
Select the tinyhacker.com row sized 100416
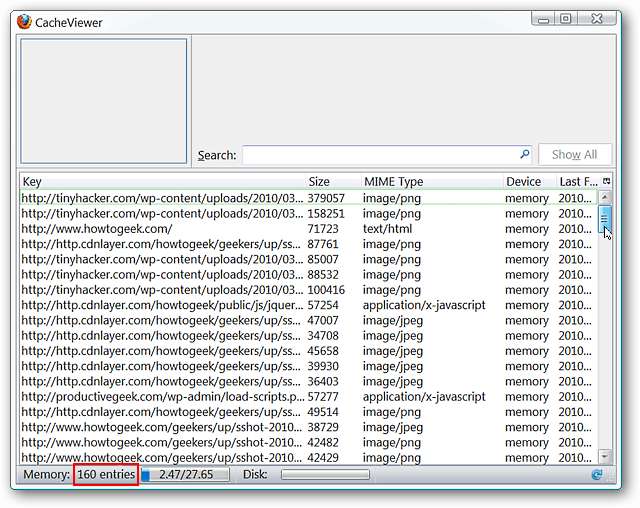click(x=309, y=290)
